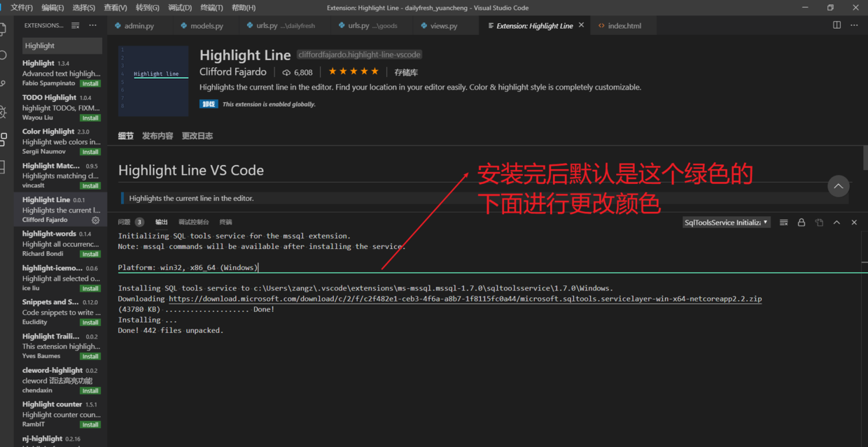Click the scroll-to-top round arrow button
Viewport: 868px width, 447px height.
pos(838,186)
